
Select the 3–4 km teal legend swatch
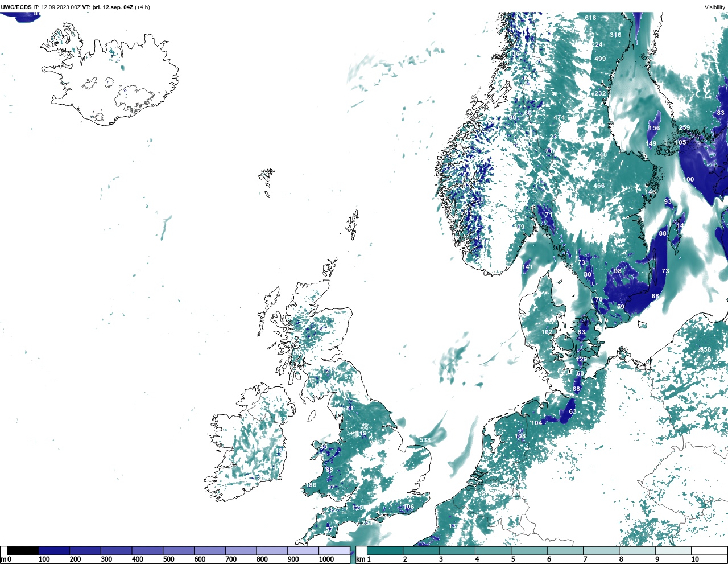point(457,551)
